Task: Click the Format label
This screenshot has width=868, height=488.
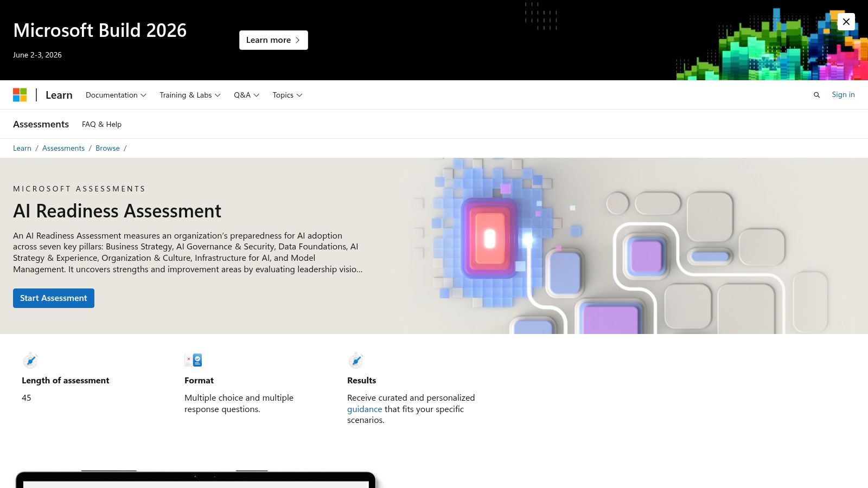Action: coord(199,381)
